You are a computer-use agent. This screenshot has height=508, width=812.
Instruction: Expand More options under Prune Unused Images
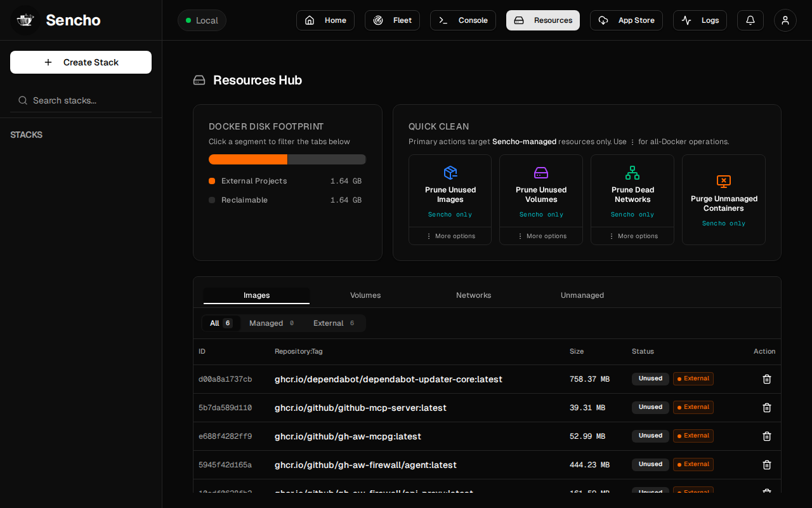pyautogui.click(x=450, y=236)
